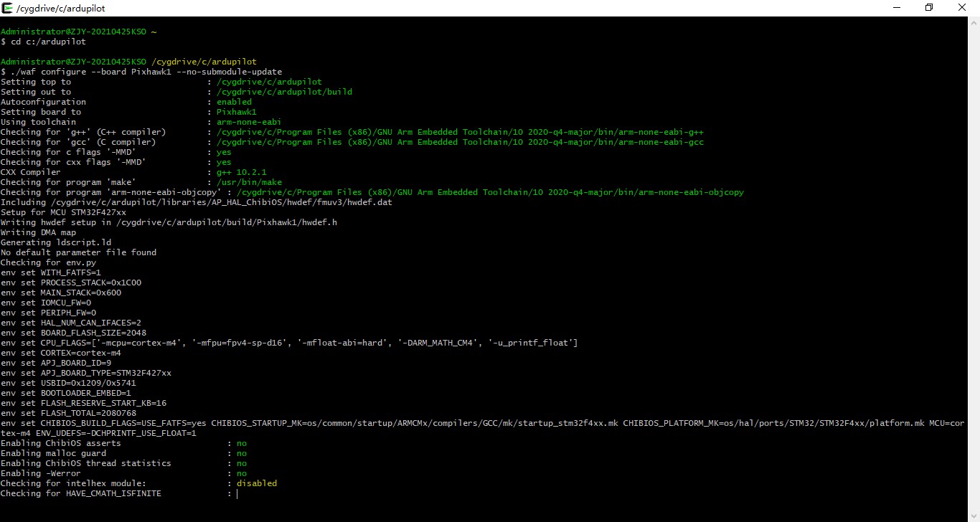Click the 'Setup for MCU STM32F427xx' line

click(x=63, y=212)
